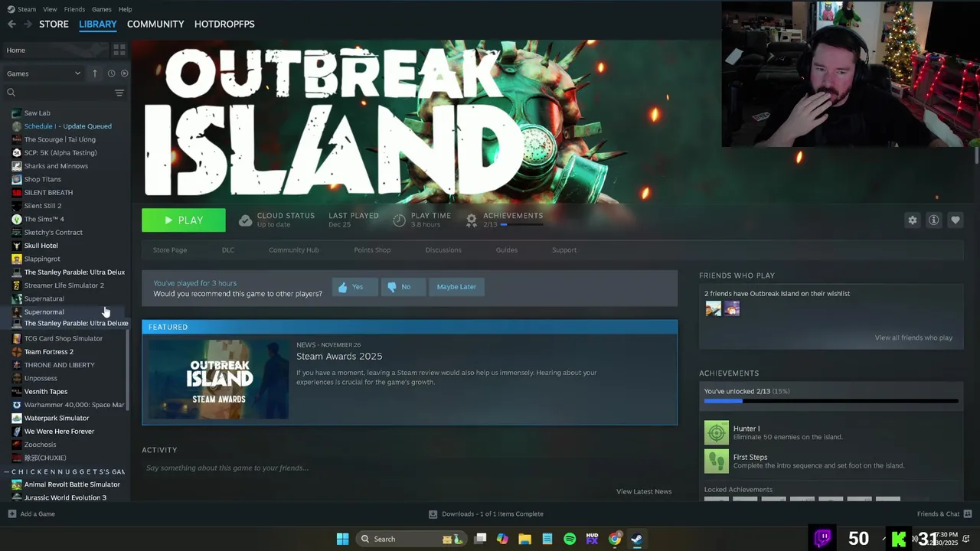Open the Support link

(x=564, y=249)
